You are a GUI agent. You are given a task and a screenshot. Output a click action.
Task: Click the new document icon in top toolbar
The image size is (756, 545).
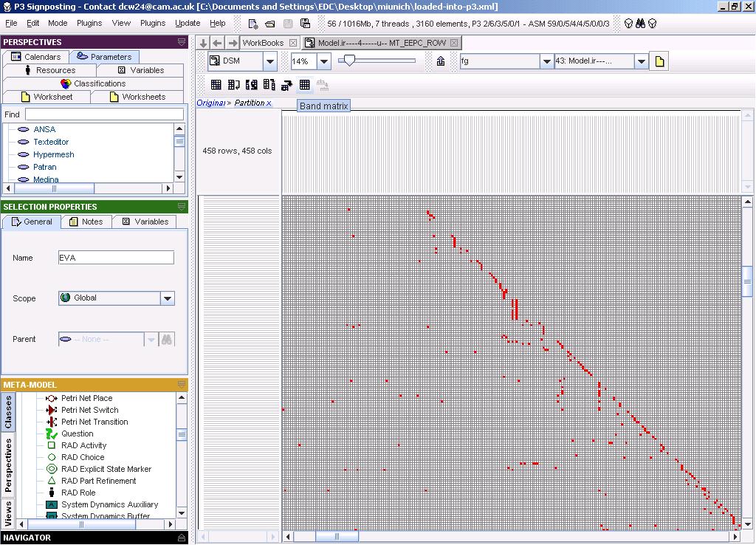pyautogui.click(x=253, y=24)
